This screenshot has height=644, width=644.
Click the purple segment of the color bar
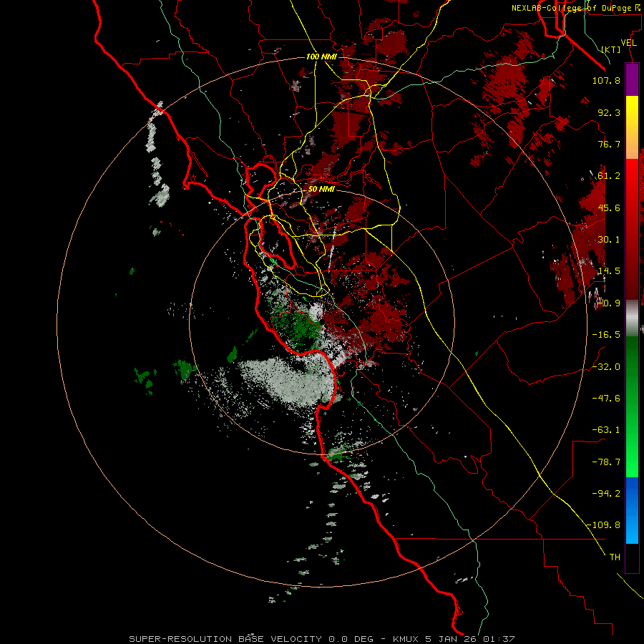(x=632, y=80)
